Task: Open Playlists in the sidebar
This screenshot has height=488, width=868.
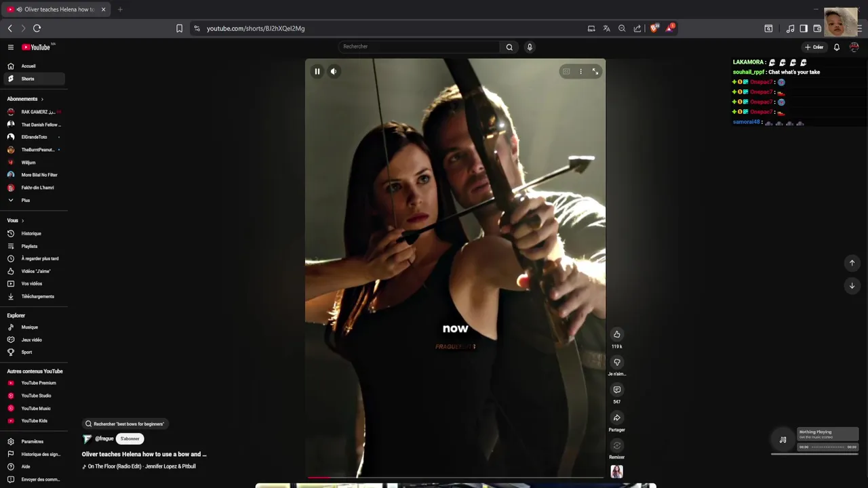Action: coord(34,246)
